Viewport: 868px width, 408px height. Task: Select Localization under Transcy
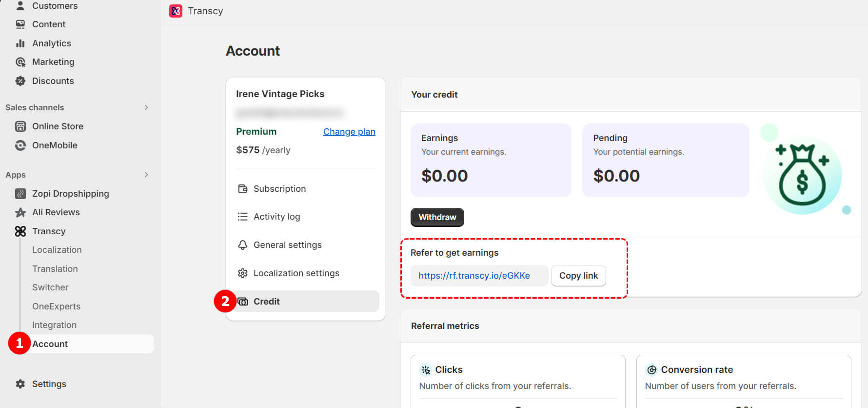(x=57, y=250)
